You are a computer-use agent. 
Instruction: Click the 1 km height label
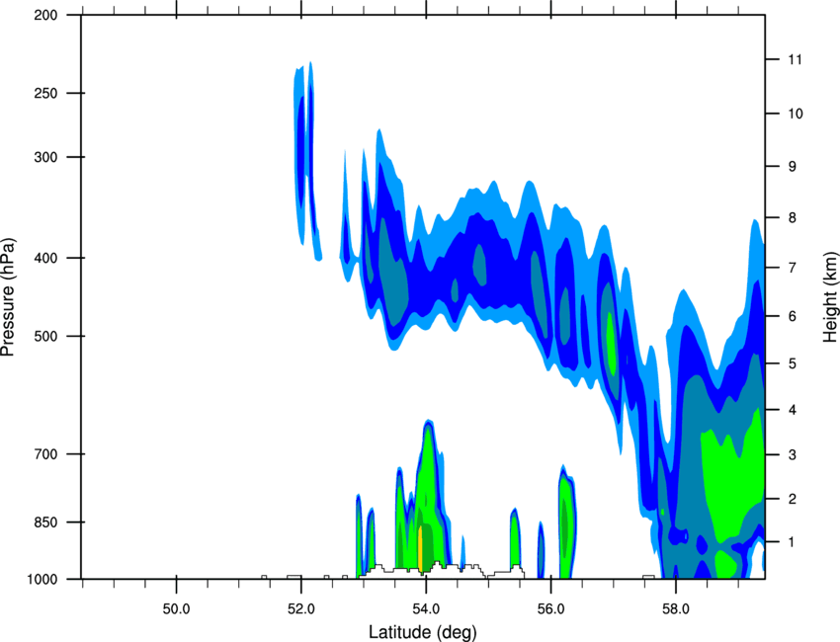792,542
